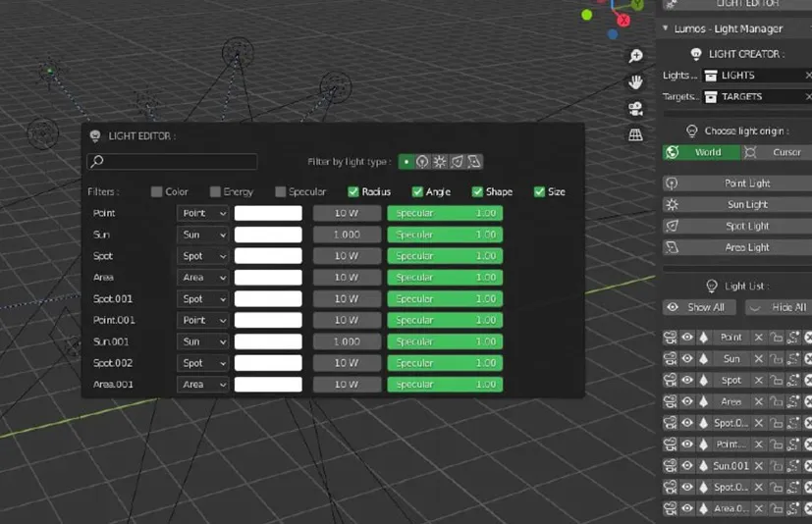This screenshot has height=524, width=812.
Task: Collapse the Lumos - Light Manager panel
Action: point(666,28)
